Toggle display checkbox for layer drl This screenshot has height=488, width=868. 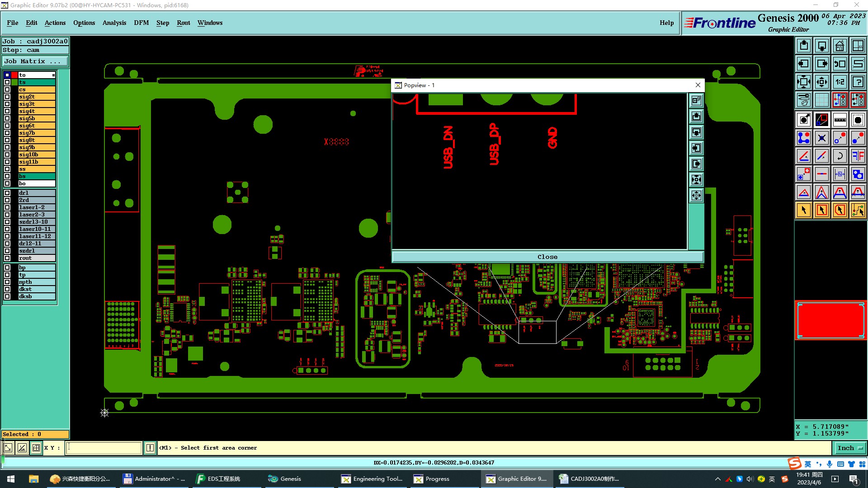[7, 193]
